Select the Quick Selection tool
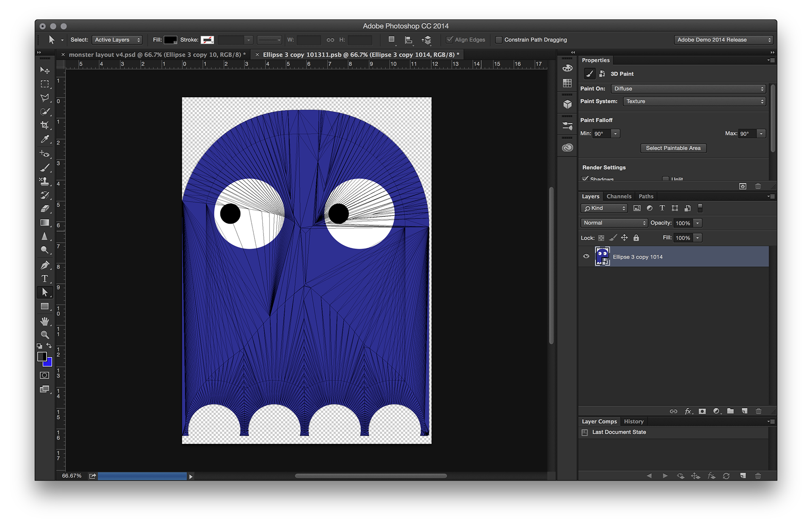812x528 pixels. [44, 112]
